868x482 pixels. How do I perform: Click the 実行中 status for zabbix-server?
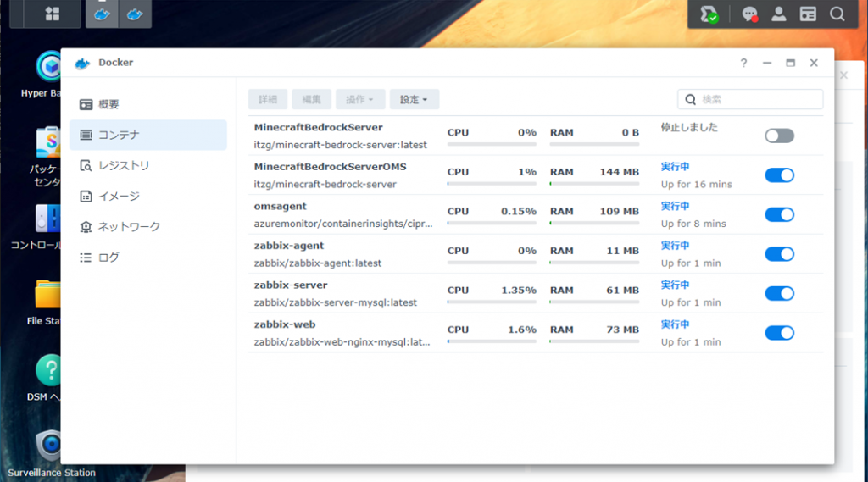click(x=675, y=285)
